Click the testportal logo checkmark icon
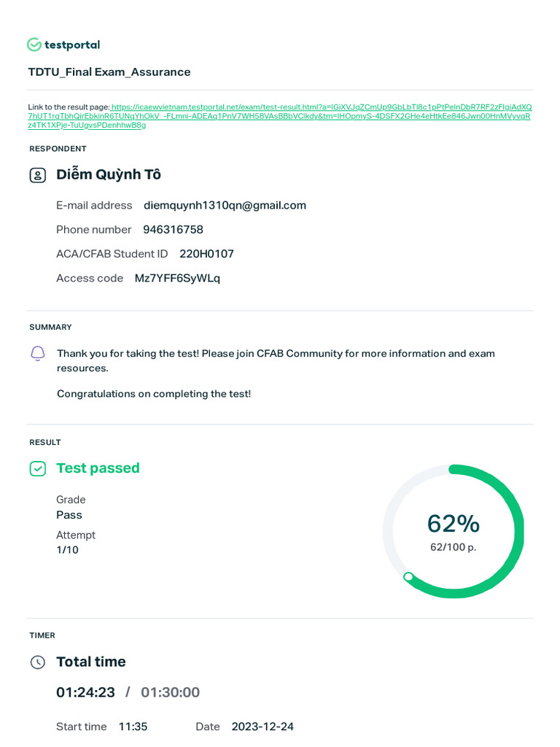Screen dimensions: 560x747 coord(34,44)
